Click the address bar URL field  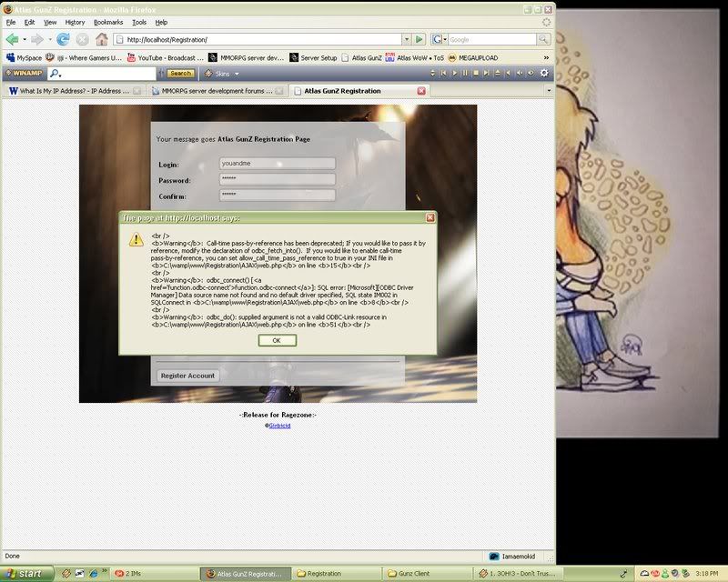pyautogui.click(x=258, y=39)
